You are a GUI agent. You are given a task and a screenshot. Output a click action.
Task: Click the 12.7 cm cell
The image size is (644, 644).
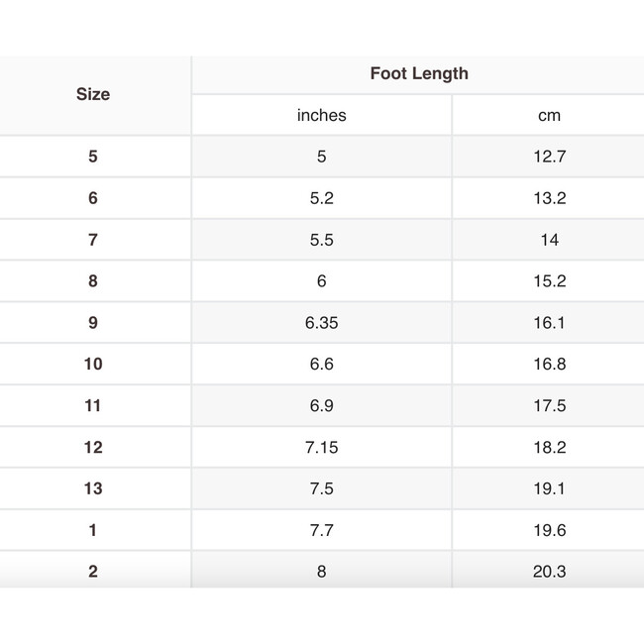pyautogui.click(x=549, y=157)
